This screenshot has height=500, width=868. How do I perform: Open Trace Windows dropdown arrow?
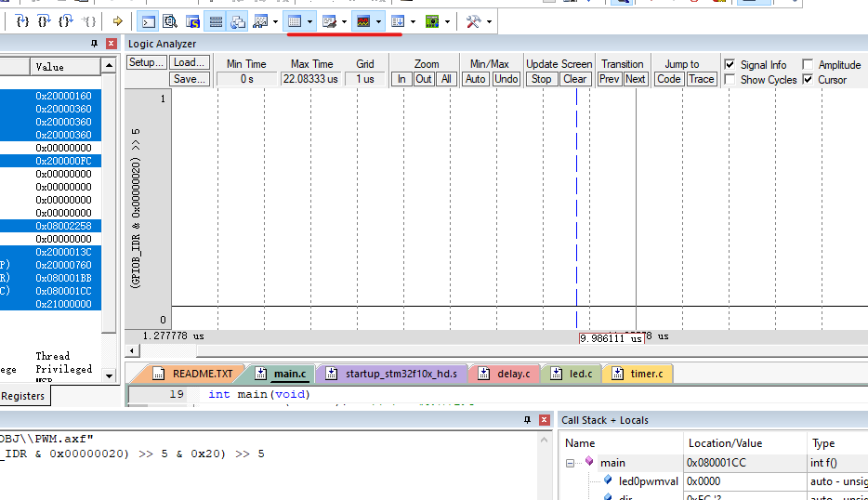[413, 22]
